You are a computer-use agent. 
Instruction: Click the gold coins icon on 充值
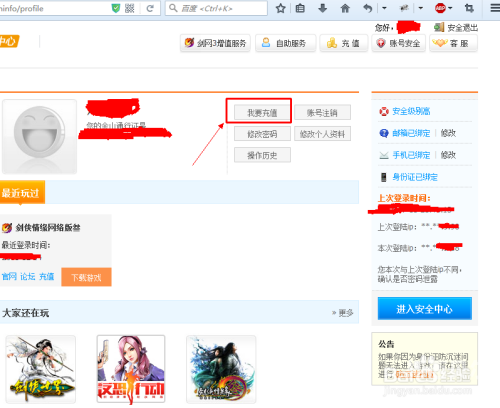point(332,43)
